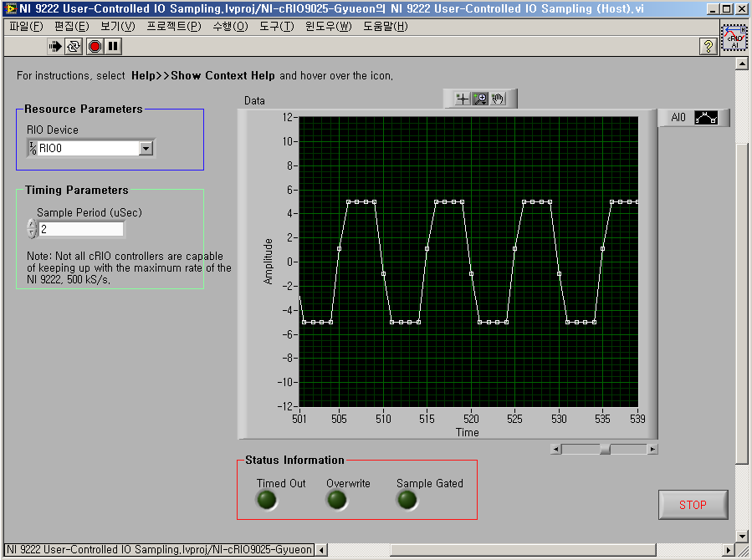Toggle the Sample Gated indicator LED
The image size is (752, 560).
click(407, 500)
